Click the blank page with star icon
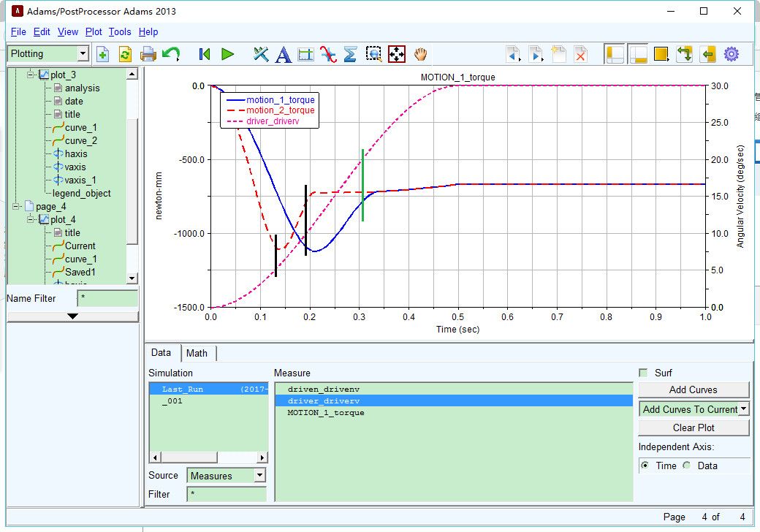This screenshot has width=760, height=532. (x=558, y=54)
